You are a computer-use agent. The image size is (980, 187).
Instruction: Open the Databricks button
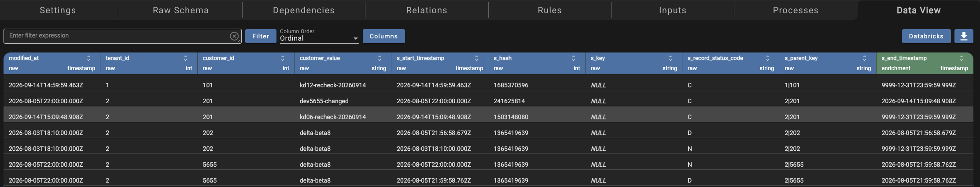[x=926, y=36]
